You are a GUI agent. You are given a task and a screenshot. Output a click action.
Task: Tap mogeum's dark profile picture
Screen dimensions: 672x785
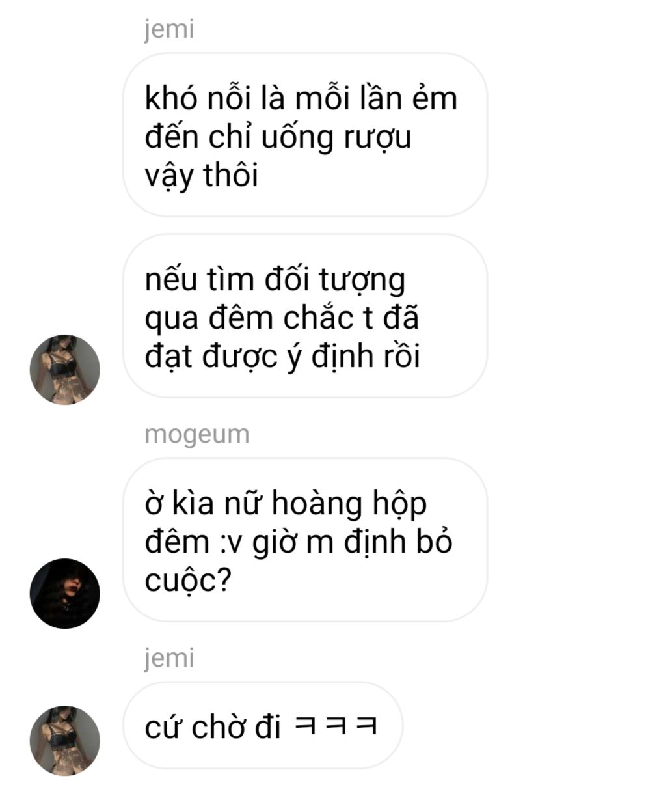[x=65, y=593]
